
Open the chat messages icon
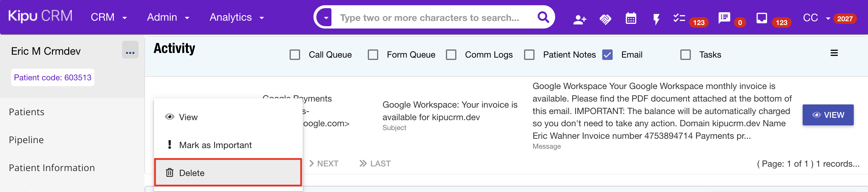tap(724, 18)
